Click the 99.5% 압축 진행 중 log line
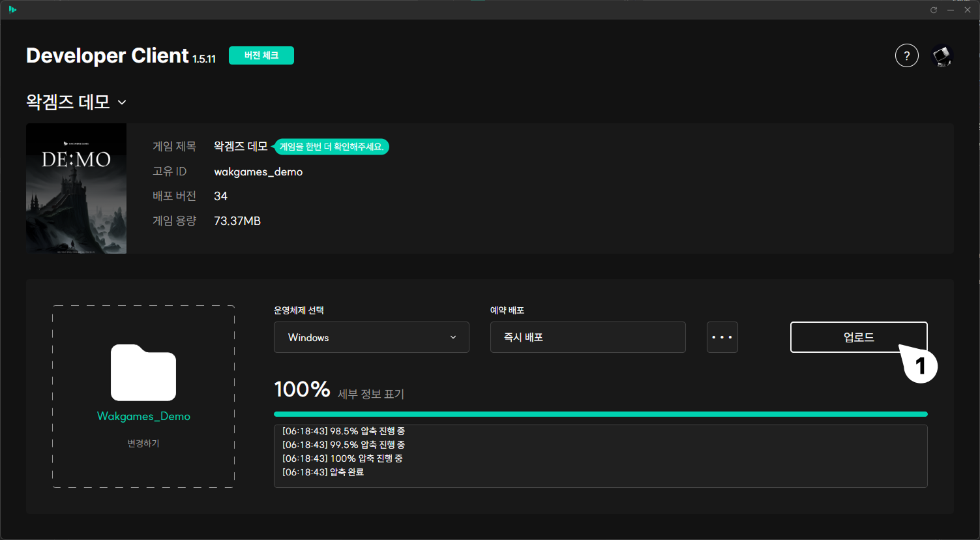Viewport: 980px width, 540px height. 344,445
